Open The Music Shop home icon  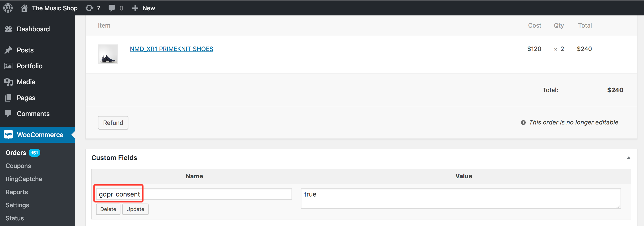(x=24, y=8)
